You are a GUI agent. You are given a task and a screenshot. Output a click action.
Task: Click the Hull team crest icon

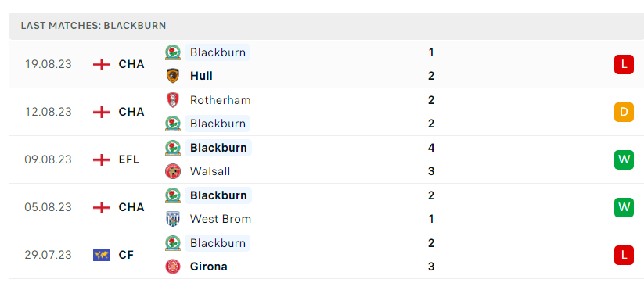pos(173,76)
